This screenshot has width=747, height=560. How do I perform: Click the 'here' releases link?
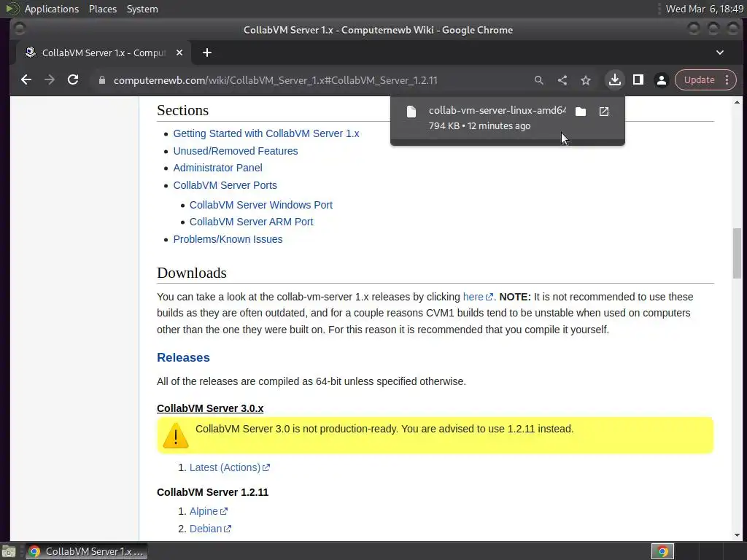(x=477, y=297)
